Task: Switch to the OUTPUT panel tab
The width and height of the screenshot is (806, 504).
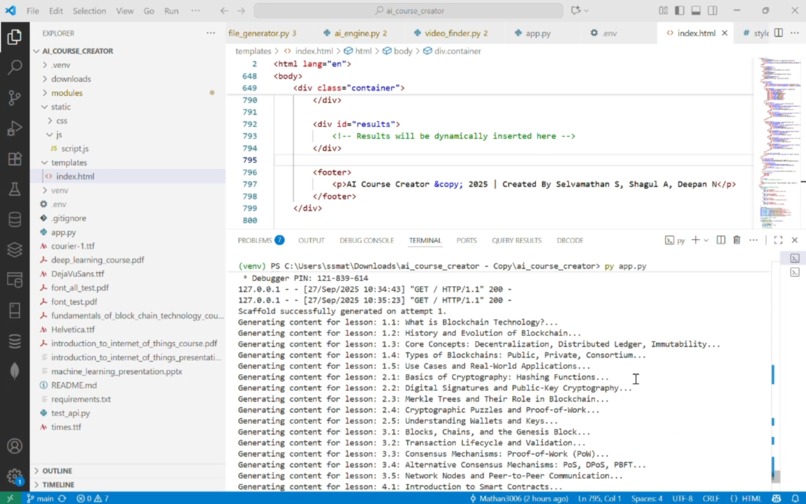Action: 311,240
